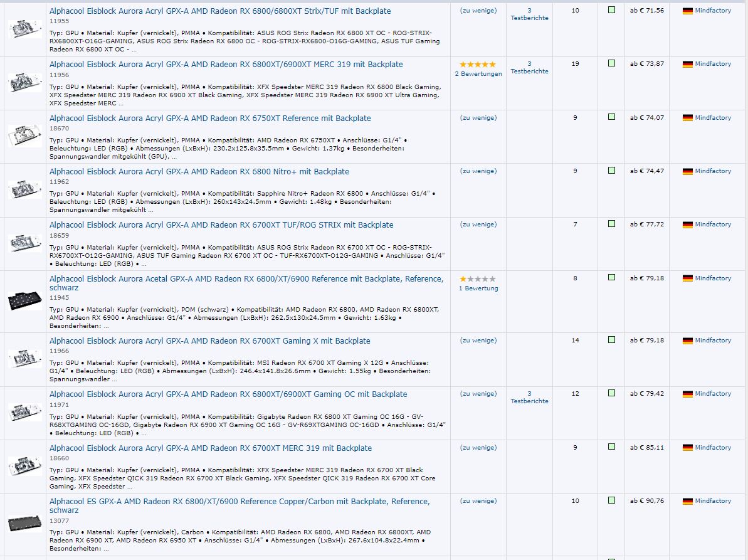Click German flag icon beside € 74,07 offer
The width and height of the screenshot is (748, 560).
[x=687, y=119]
